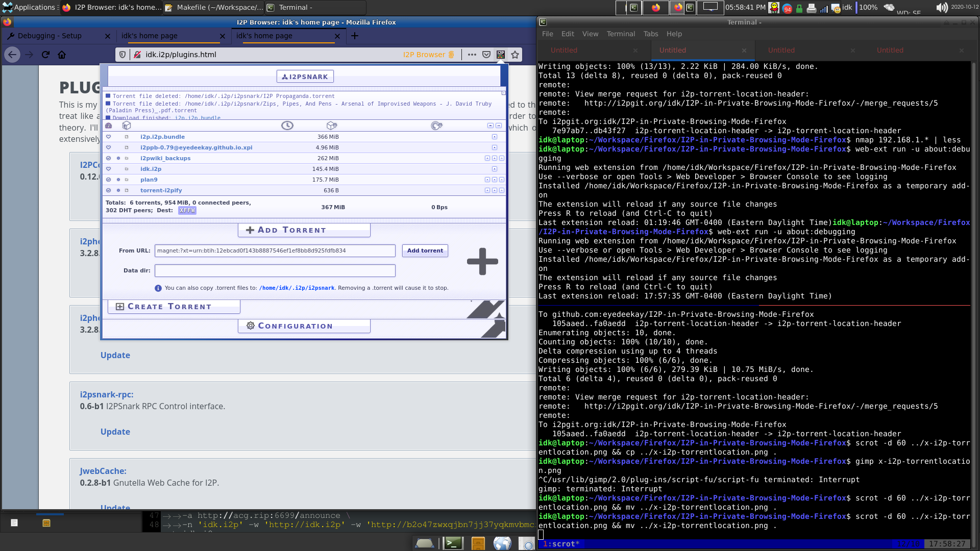Click the Data dir input field
This screenshot has height=551, width=980.
coord(275,270)
